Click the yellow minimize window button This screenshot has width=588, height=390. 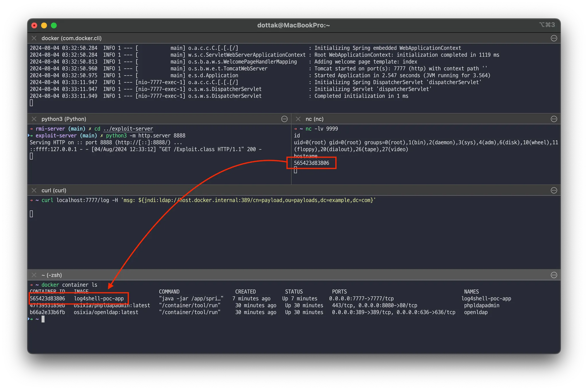(x=44, y=26)
